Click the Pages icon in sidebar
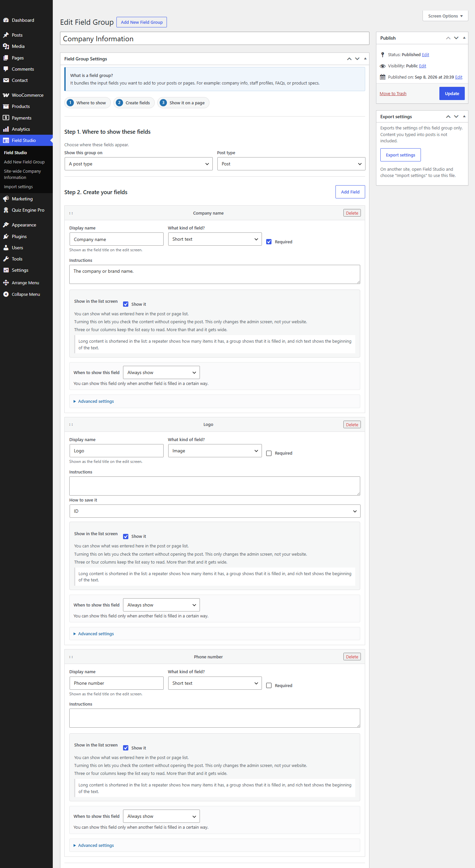 [x=6, y=58]
